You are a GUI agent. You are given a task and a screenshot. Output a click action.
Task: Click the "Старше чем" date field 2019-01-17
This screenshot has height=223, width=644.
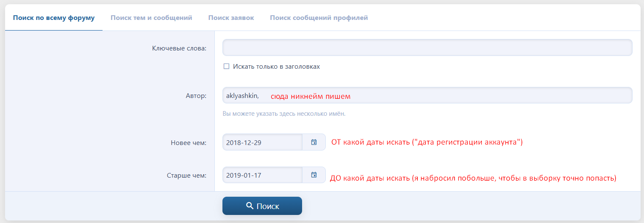(262, 175)
